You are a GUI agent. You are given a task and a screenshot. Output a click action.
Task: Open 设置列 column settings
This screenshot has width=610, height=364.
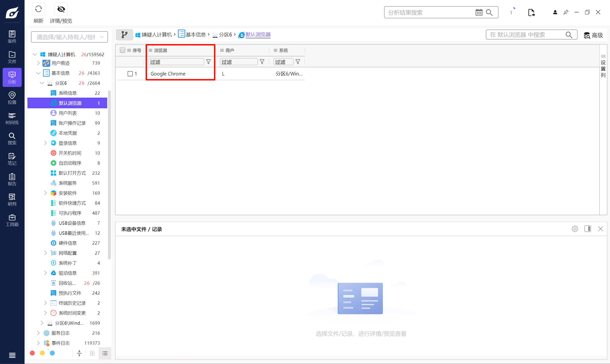603,66
